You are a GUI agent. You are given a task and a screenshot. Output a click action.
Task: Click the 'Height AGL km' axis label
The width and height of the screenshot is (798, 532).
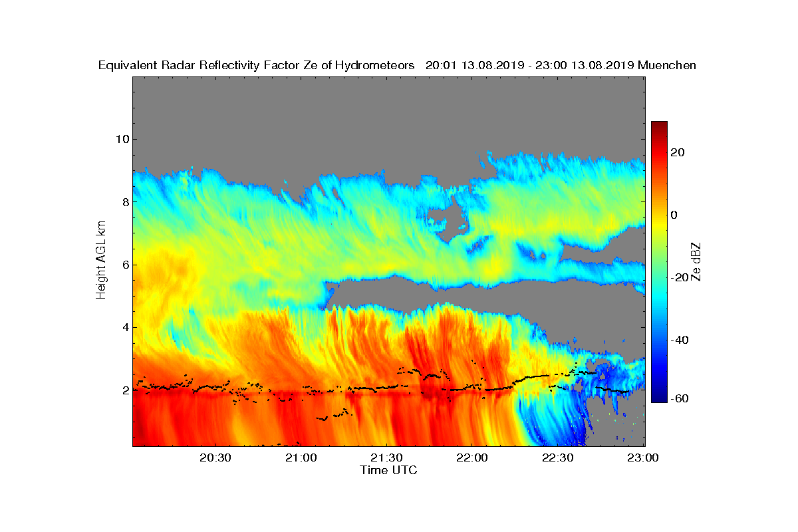101,261
